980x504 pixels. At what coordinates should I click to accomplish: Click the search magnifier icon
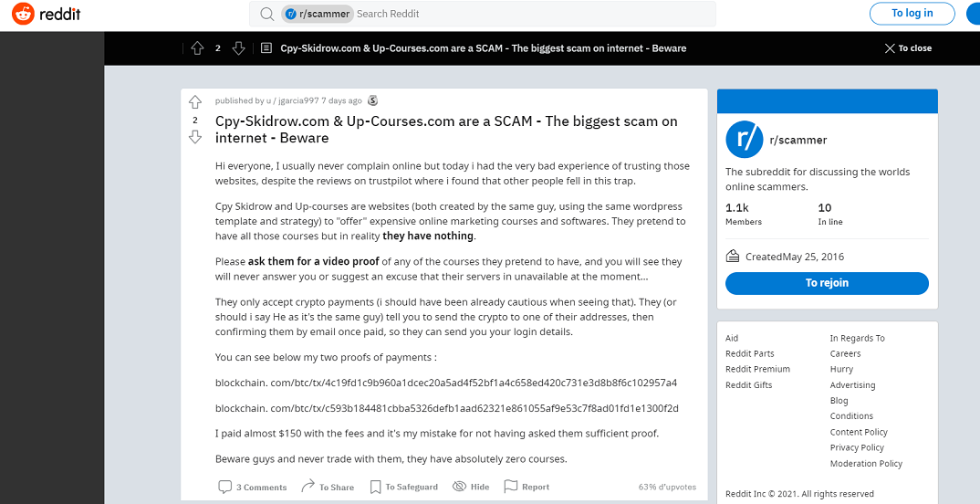tap(266, 14)
